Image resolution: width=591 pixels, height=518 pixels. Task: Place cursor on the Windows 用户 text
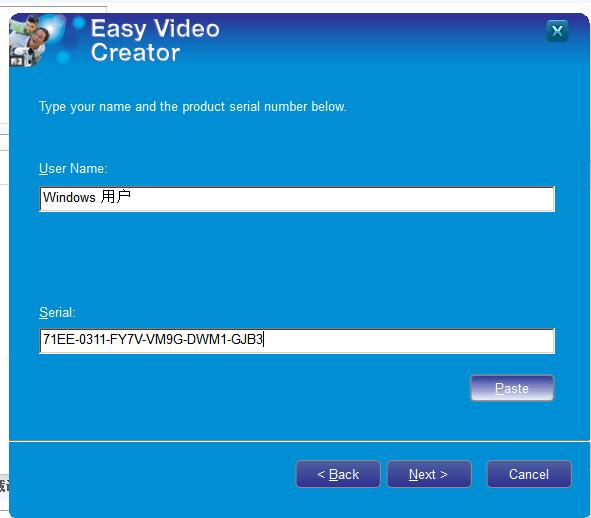point(87,197)
